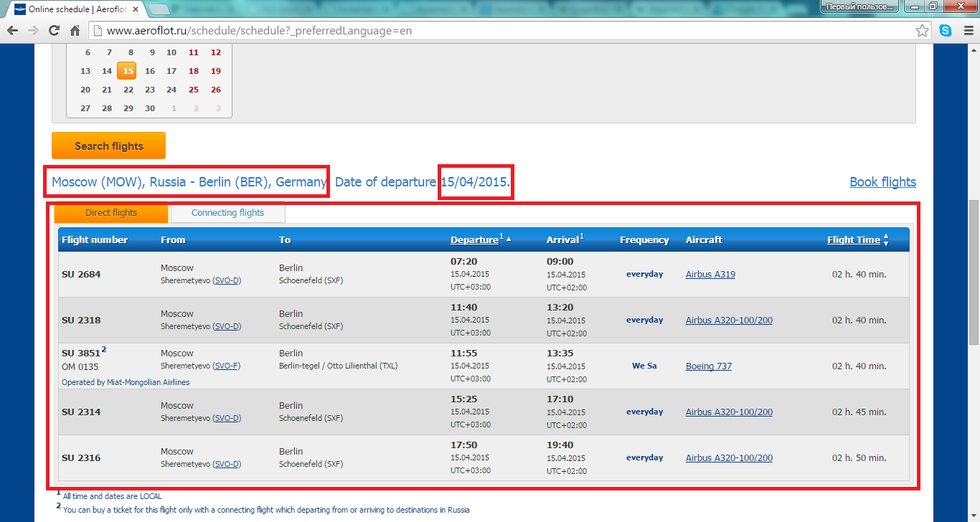This screenshot has width=980, height=522.
Task: Click the Departure ascending sort arrow
Action: [x=509, y=239]
